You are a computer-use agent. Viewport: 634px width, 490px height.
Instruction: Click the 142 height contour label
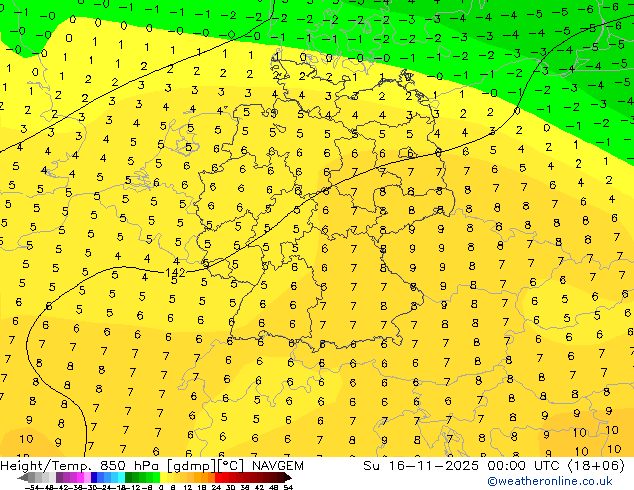point(175,272)
